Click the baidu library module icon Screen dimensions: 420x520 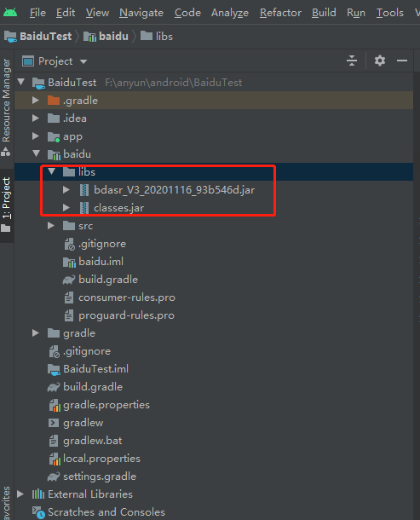click(x=54, y=154)
